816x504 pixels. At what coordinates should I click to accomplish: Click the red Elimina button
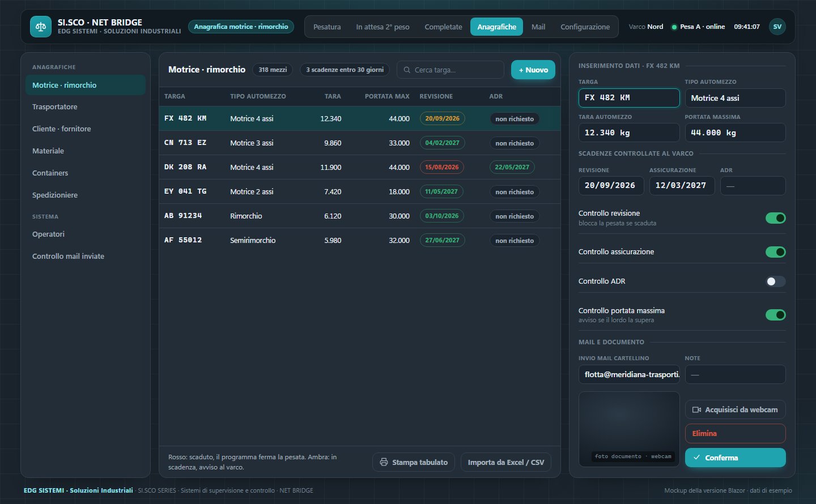[x=735, y=433]
